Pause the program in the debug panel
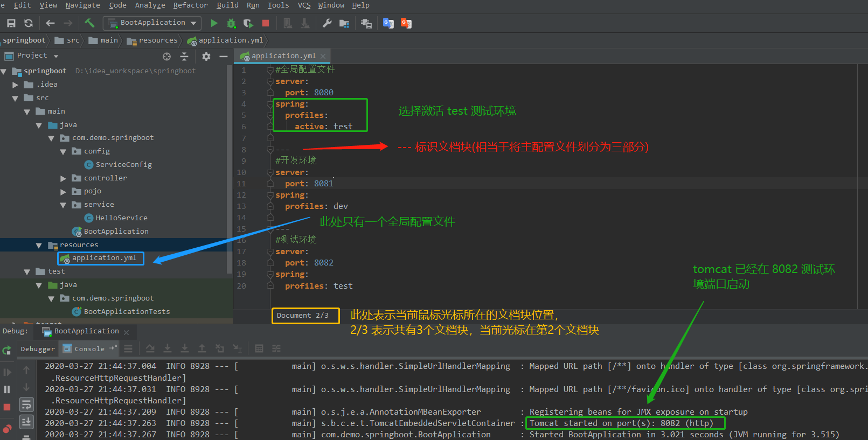This screenshot has height=440, width=868. coord(7,389)
